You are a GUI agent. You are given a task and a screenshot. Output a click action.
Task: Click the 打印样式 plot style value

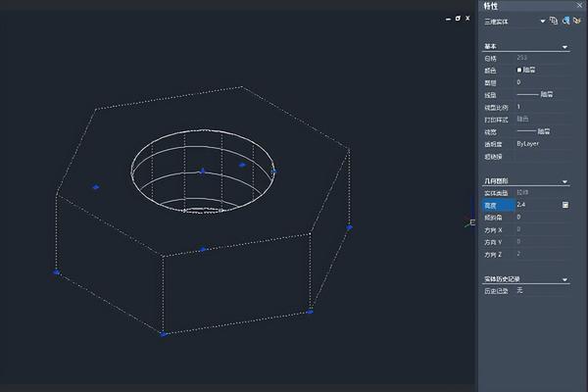(x=522, y=119)
